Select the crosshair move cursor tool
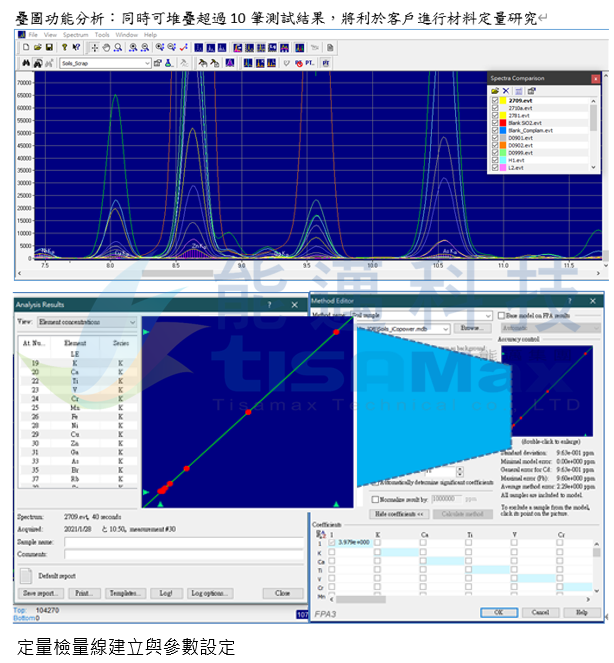Screen dimensions: 614x663 click(95, 47)
